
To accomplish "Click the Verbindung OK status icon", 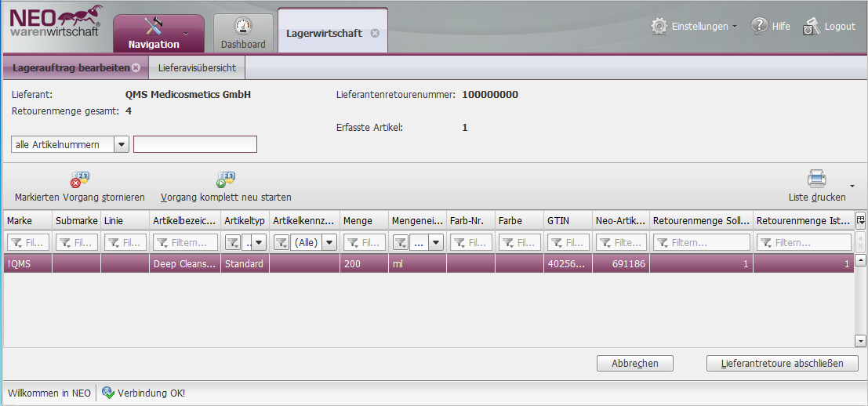I will pos(108,393).
